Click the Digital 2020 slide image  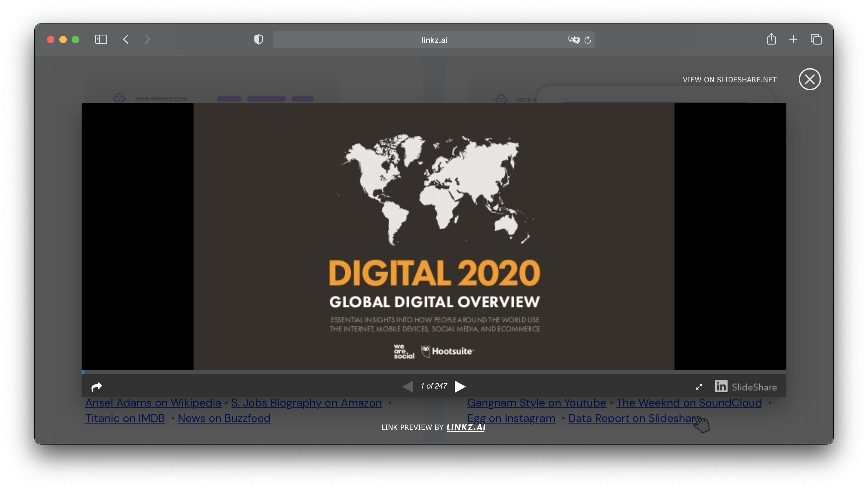(434, 236)
